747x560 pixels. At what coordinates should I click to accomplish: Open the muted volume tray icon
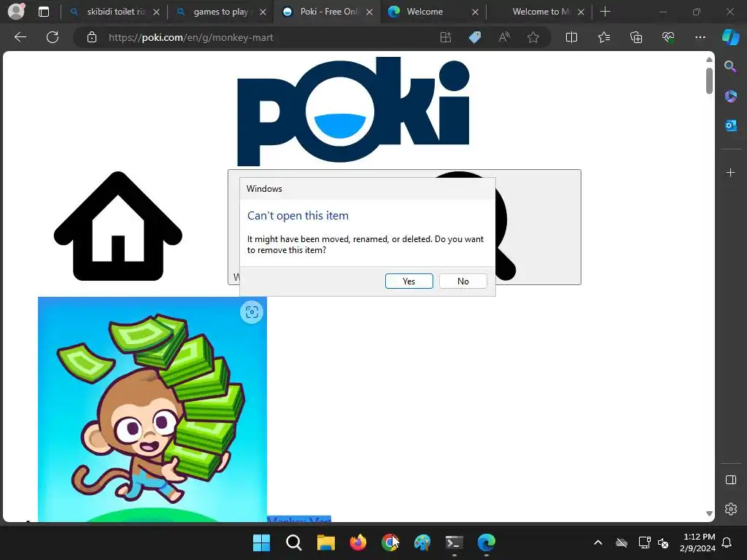[x=662, y=542]
